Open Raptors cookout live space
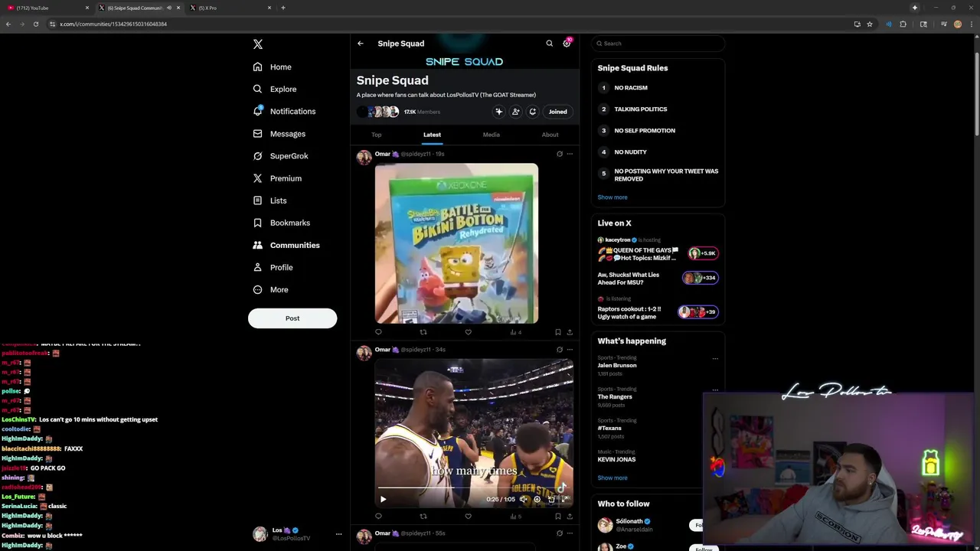 pyautogui.click(x=658, y=308)
